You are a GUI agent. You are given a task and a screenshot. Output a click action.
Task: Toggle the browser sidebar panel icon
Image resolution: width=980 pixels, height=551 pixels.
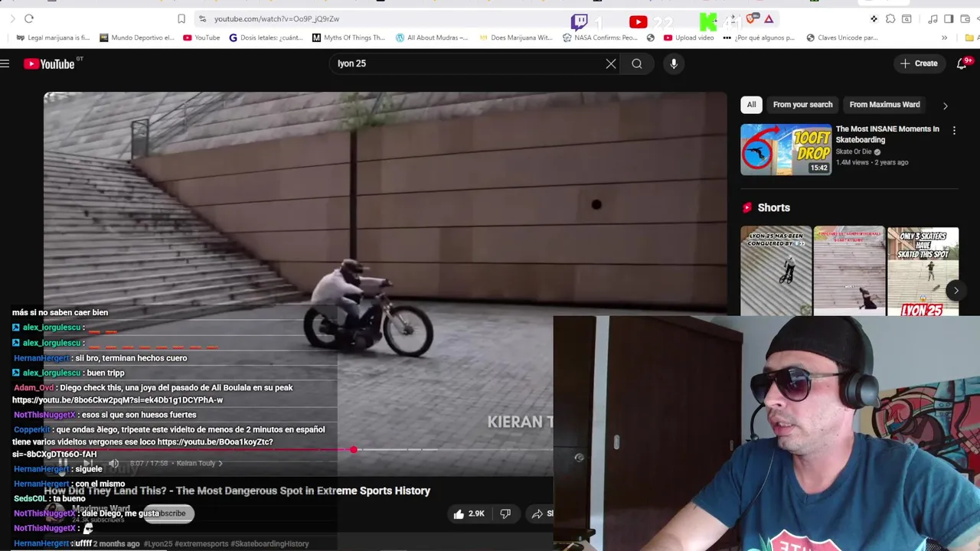pos(949,18)
